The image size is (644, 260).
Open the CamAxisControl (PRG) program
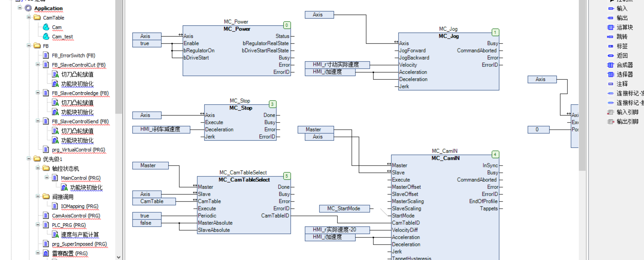[76, 216]
